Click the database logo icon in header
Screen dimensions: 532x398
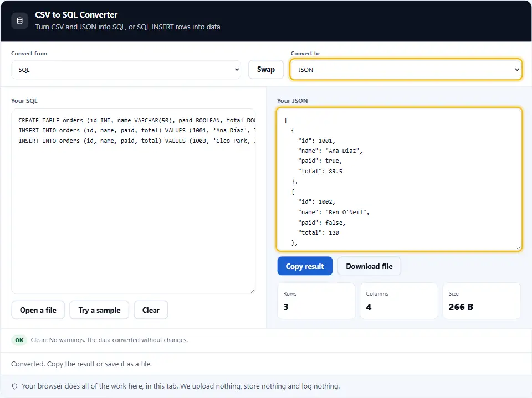(x=20, y=20)
